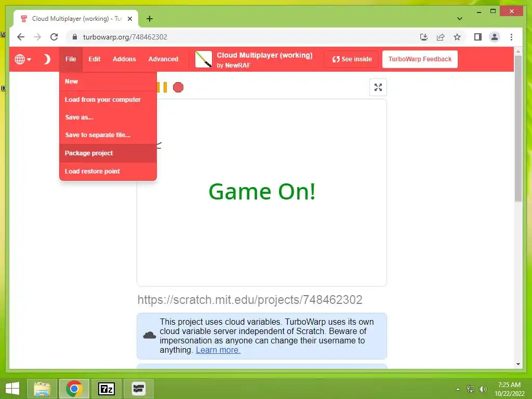Stop the project with red octagon
The width and height of the screenshot is (532, 399).
coord(178,87)
